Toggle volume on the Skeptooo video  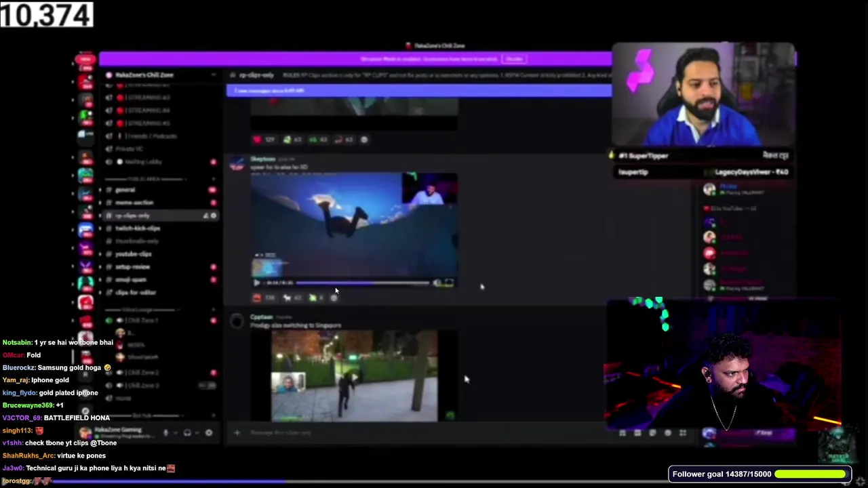tap(437, 283)
